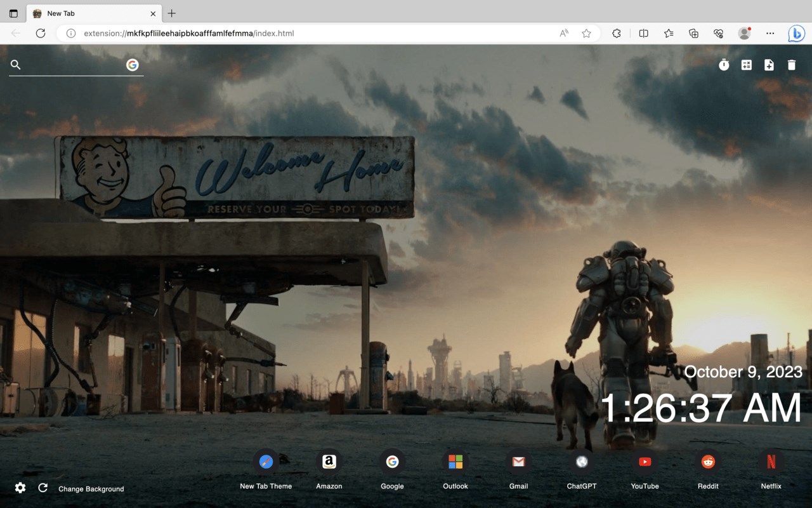View site information icon
This screenshot has width=812, height=508.
[x=71, y=33]
